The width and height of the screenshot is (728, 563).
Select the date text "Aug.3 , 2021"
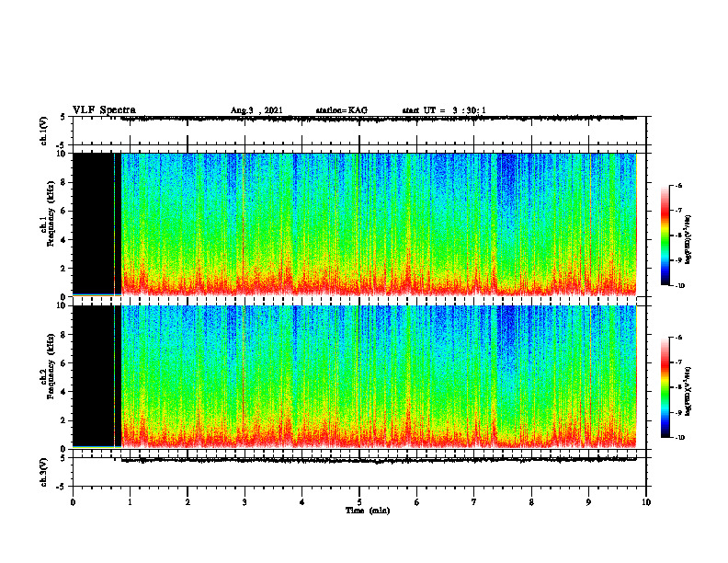pyautogui.click(x=256, y=110)
